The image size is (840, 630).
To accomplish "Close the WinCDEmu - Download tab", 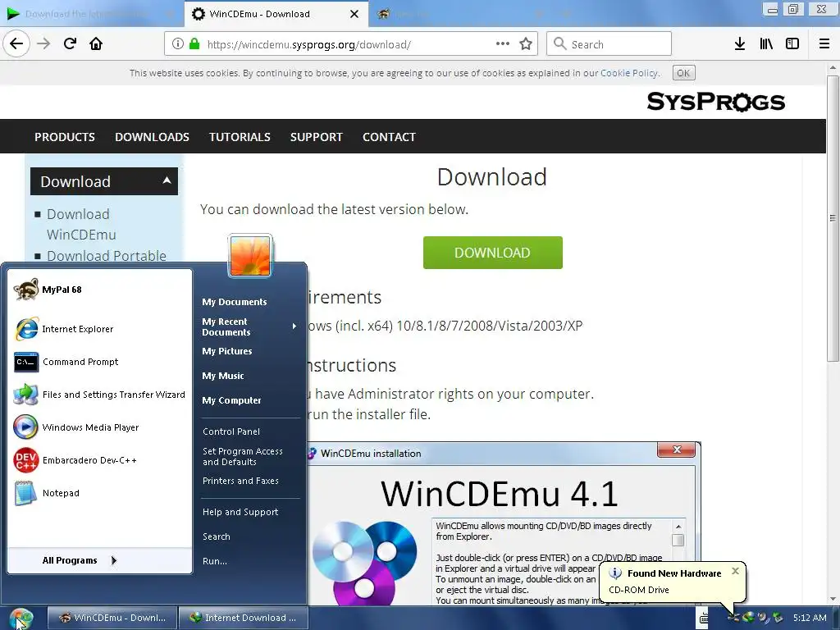I will click(354, 14).
